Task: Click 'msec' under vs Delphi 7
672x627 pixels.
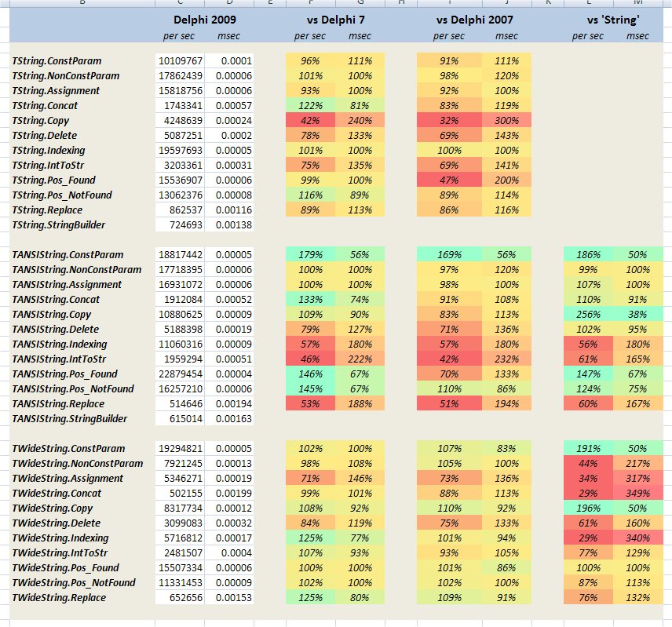Action: pyautogui.click(x=360, y=36)
